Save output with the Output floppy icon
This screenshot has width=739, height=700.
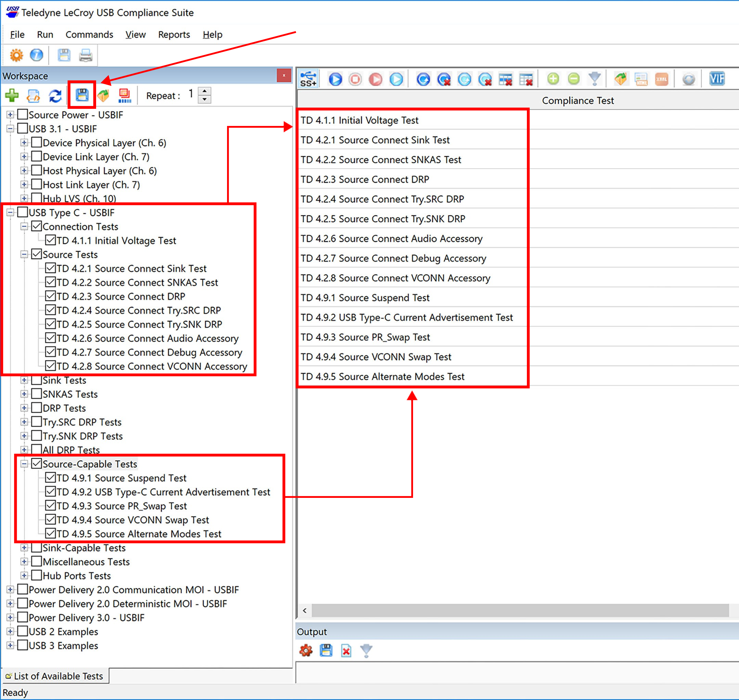pyautogui.click(x=326, y=650)
